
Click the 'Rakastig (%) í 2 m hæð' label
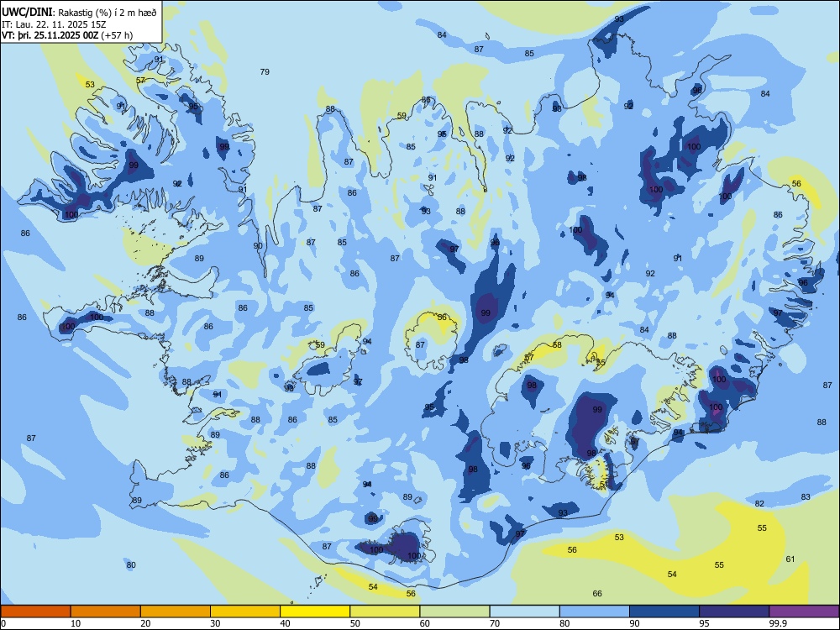click(x=108, y=13)
